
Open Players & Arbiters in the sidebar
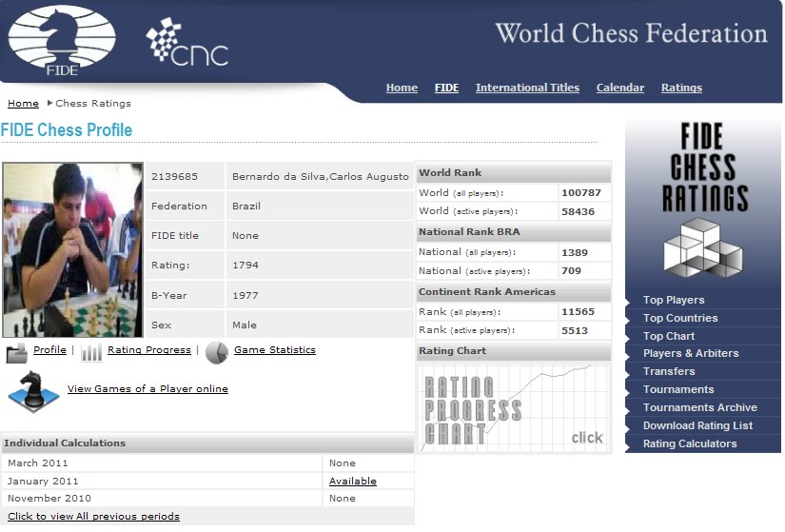coord(691,353)
